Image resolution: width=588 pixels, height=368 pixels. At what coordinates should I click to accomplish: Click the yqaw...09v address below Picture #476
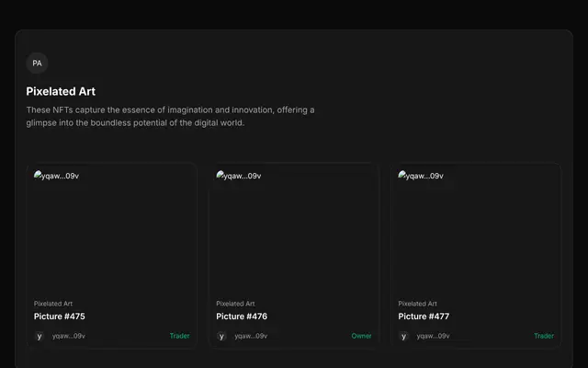click(x=251, y=336)
